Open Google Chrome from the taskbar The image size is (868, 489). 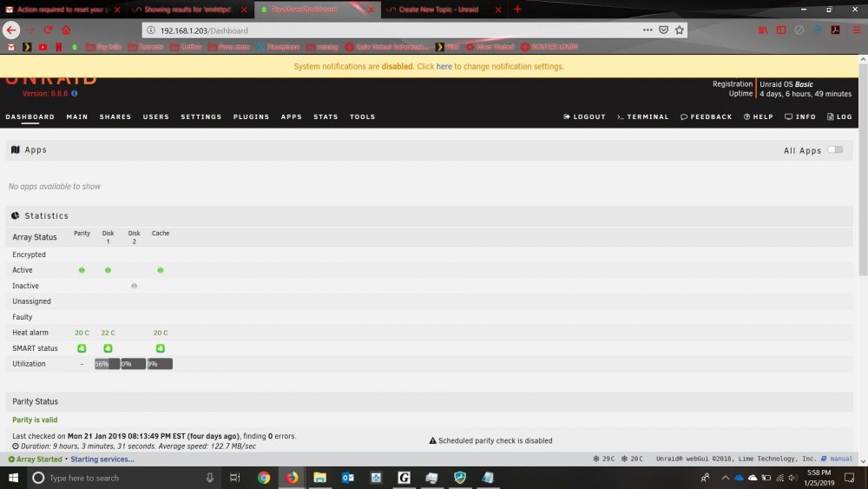tap(264, 478)
